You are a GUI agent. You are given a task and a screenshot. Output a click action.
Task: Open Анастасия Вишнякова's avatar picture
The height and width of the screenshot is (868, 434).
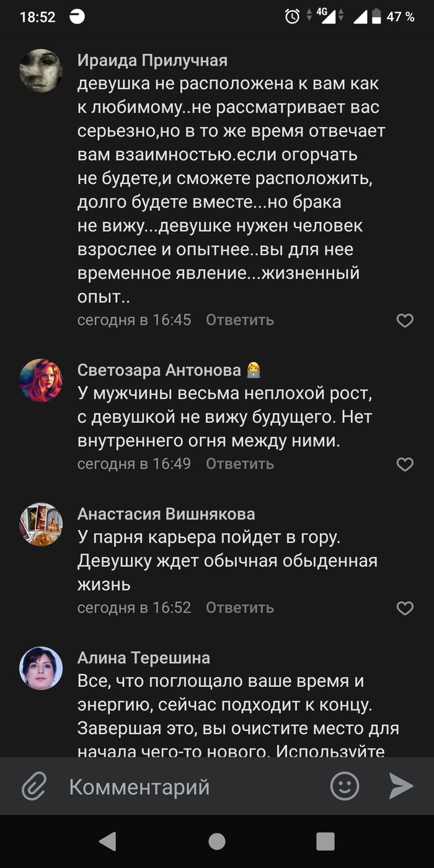point(42,525)
